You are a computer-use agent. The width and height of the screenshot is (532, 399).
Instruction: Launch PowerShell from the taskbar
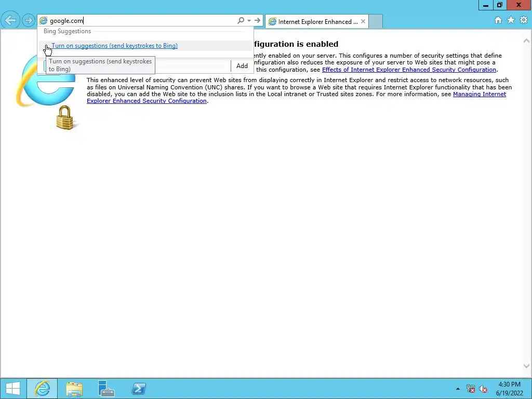coord(138,389)
